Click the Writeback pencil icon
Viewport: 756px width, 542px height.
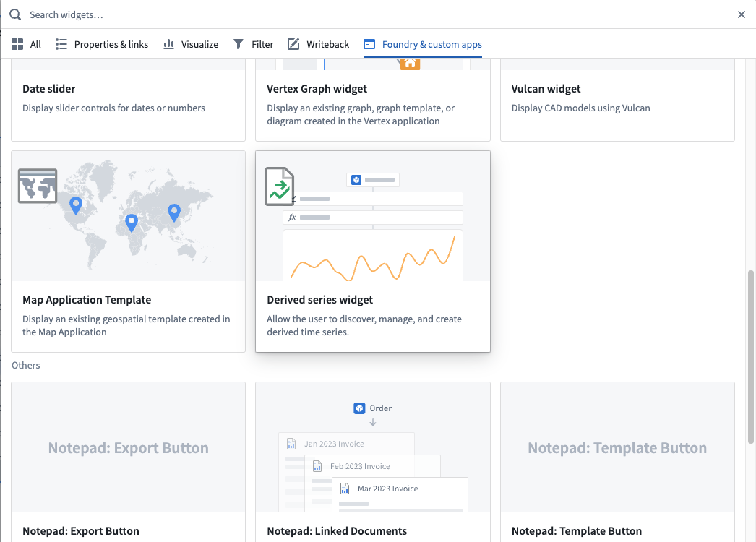[293, 44]
